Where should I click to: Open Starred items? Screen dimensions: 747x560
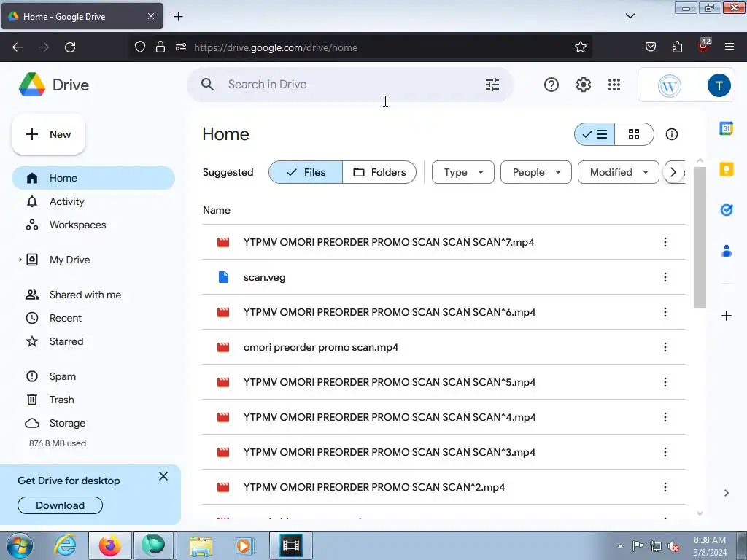pyautogui.click(x=93, y=341)
